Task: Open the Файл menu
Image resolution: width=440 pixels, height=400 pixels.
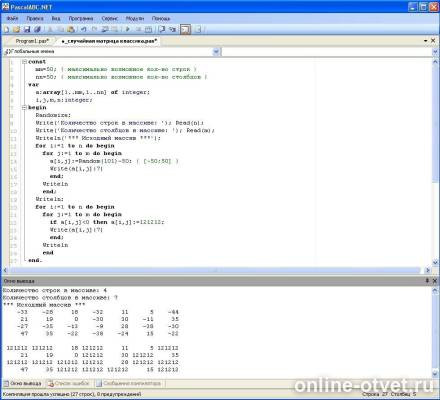Action: (12, 18)
